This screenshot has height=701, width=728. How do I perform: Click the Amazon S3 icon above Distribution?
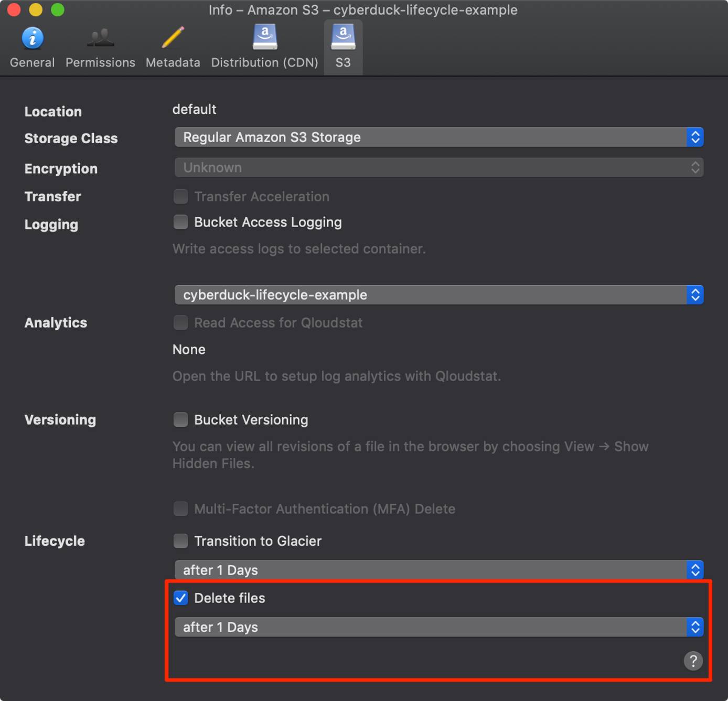[x=264, y=37]
